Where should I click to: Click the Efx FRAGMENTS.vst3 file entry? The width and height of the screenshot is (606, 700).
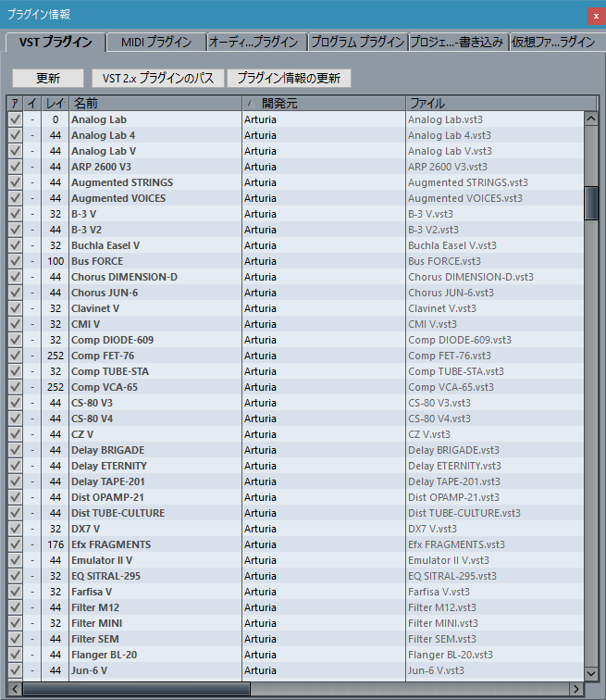click(x=457, y=544)
